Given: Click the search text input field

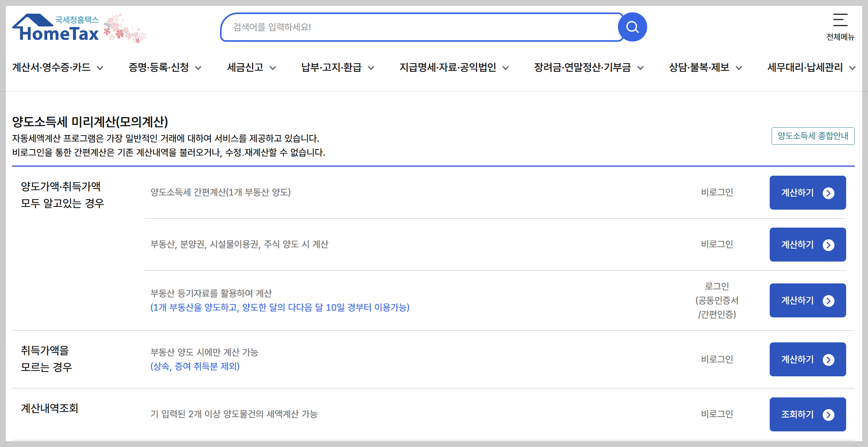Looking at the screenshot, I should point(421,27).
